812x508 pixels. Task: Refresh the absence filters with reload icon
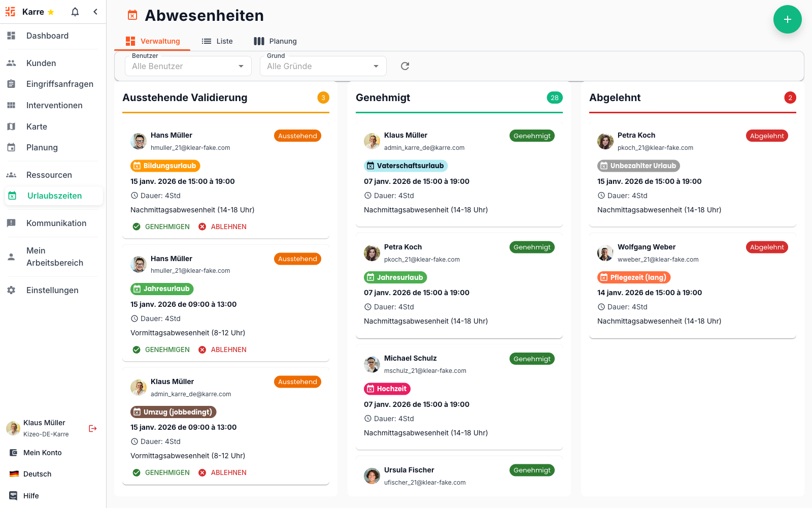405,66
